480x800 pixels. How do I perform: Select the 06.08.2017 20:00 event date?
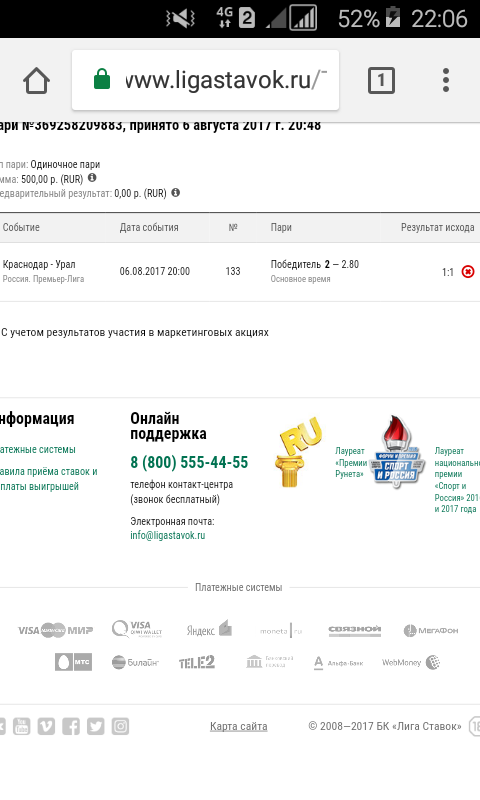pyautogui.click(x=155, y=271)
